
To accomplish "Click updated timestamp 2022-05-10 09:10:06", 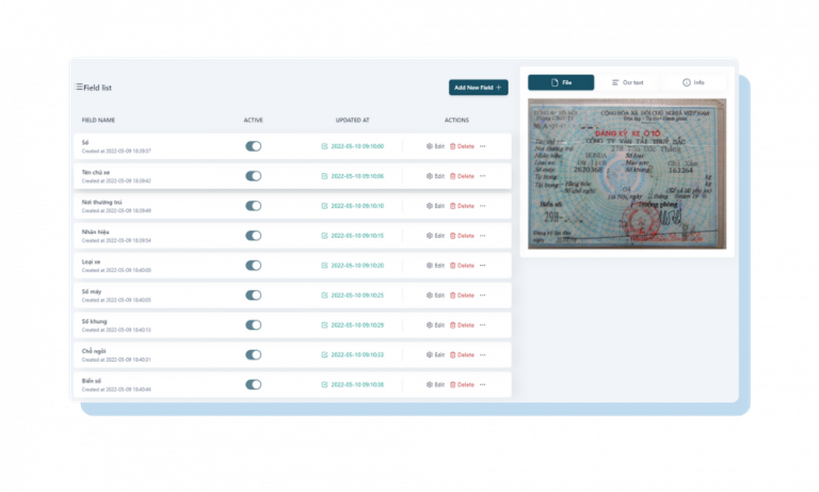I will click(x=357, y=176).
